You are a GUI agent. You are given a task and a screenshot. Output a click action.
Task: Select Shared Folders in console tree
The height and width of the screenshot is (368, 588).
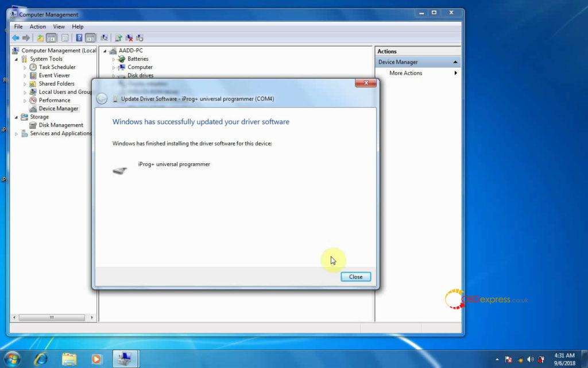pyautogui.click(x=56, y=83)
